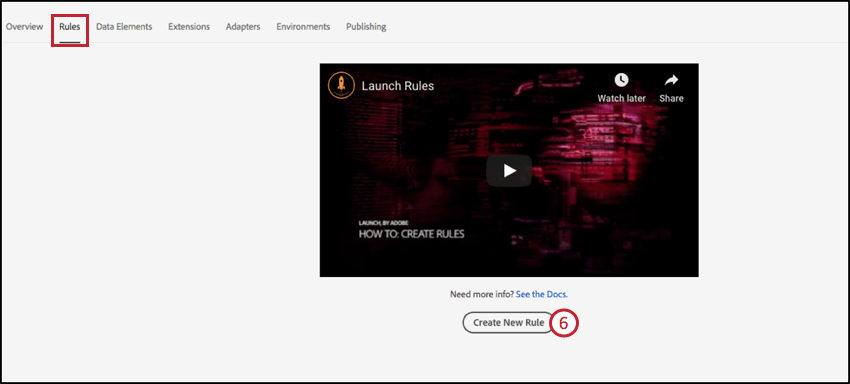The image size is (850, 384).
Task: Click the Share arrow icon
Action: coord(671,80)
